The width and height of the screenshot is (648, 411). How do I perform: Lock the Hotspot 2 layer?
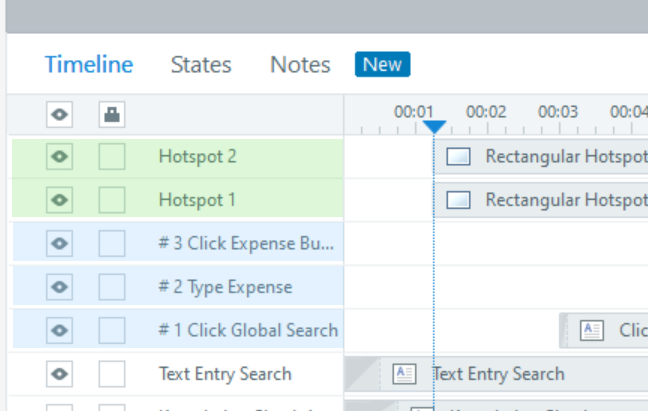tap(112, 157)
